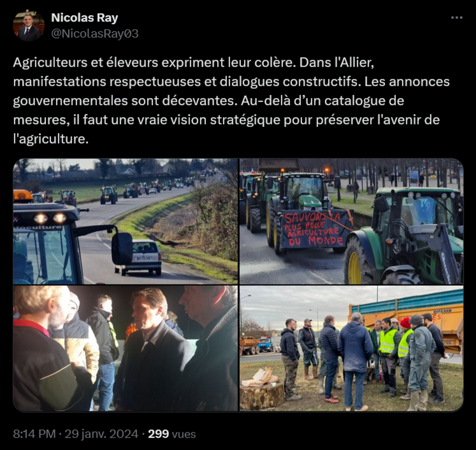Image resolution: width=476 pixels, height=450 pixels.
Task: Click Nicolas Ray's round profile avatar
Action: point(29,25)
